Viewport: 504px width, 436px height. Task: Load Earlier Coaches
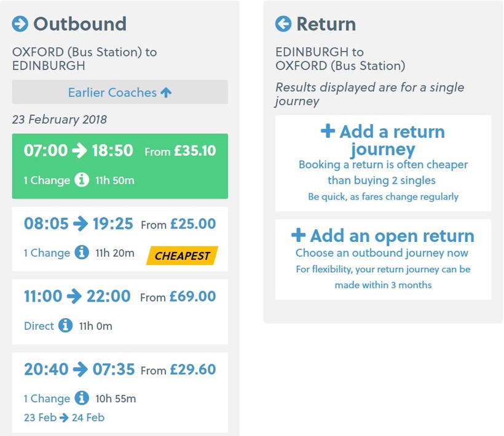(120, 92)
